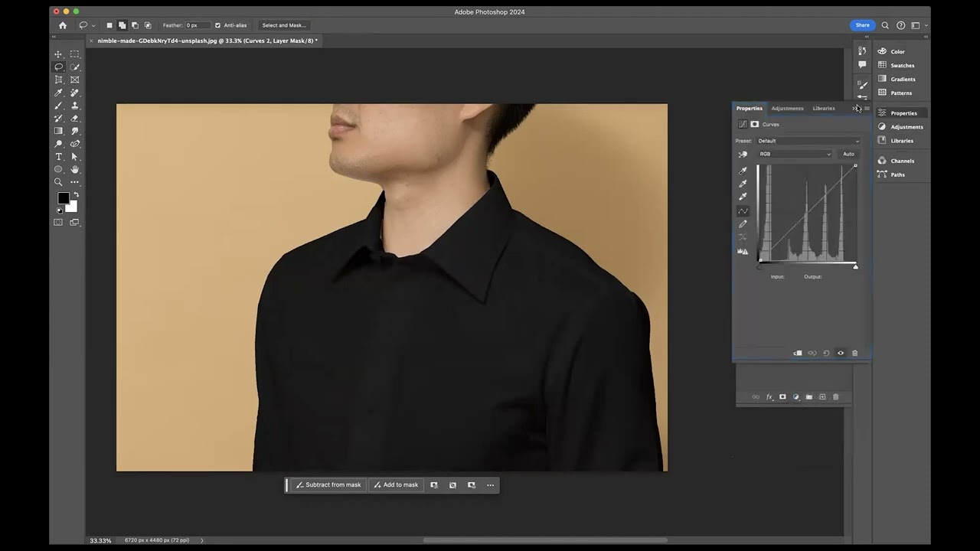Screen dimensions: 980x551
Task: Select the Gradient tool
Action: (x=58, y=131)
